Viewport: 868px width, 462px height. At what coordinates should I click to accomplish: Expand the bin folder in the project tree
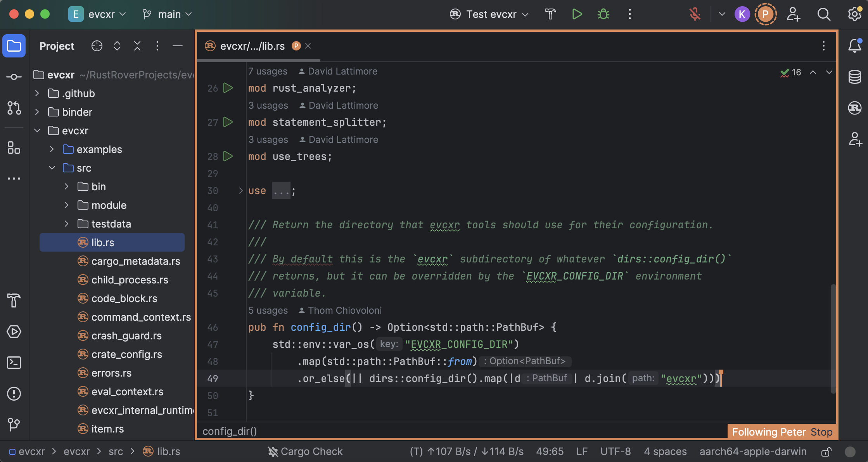coord(66,186)
